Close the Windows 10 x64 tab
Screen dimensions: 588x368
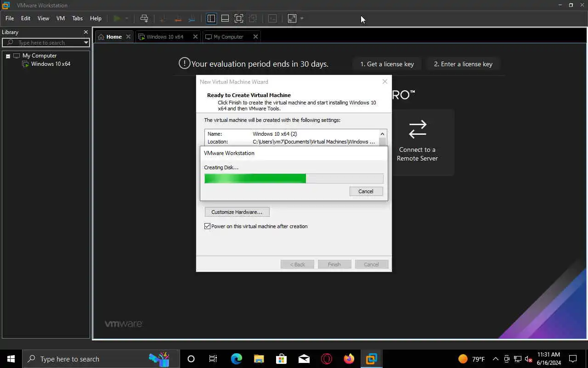point(195,37)
